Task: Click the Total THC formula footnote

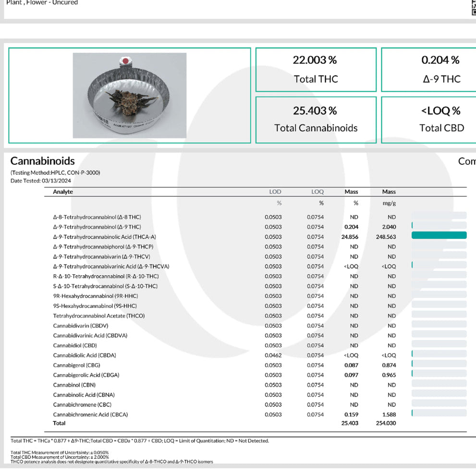Action: [139, 440]
